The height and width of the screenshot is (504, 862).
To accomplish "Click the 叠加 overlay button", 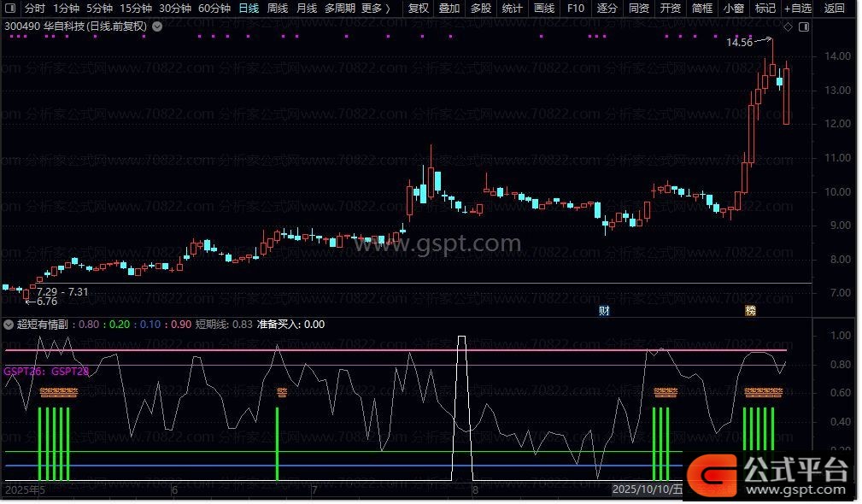I will pos(449,9).
